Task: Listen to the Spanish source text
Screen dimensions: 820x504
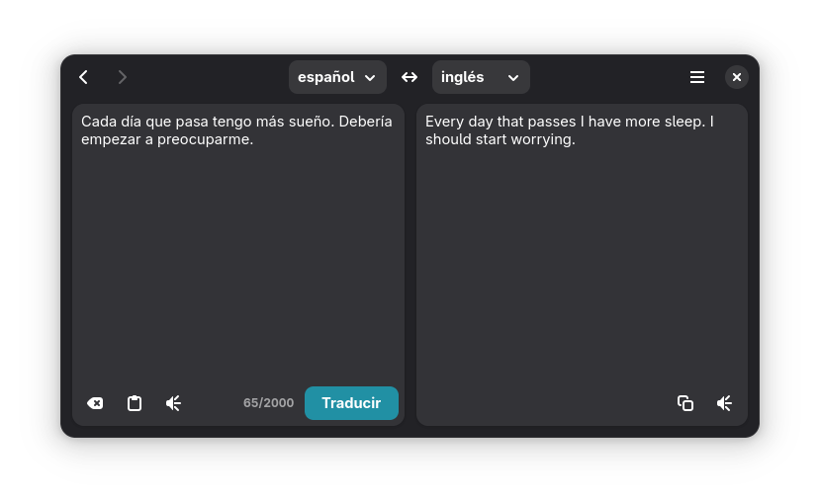Action: pyautogui.click(x=173, y=403)
